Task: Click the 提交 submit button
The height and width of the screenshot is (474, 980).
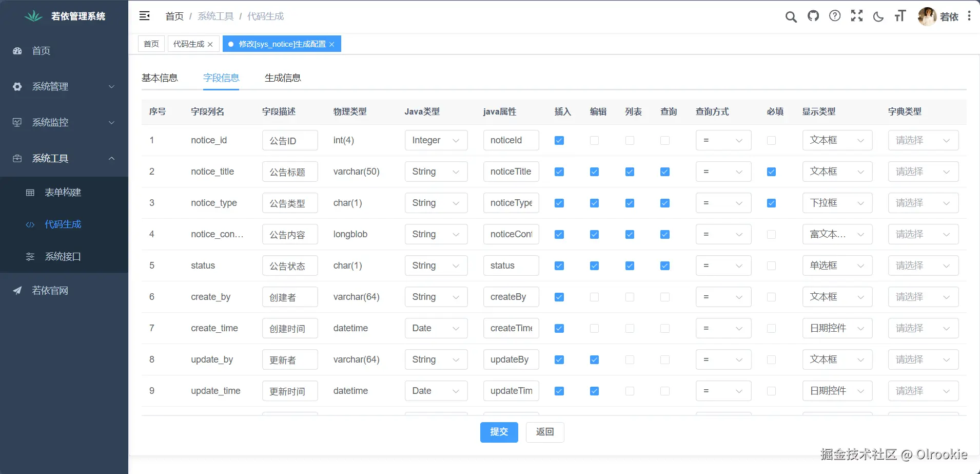Action: [498, 432]
